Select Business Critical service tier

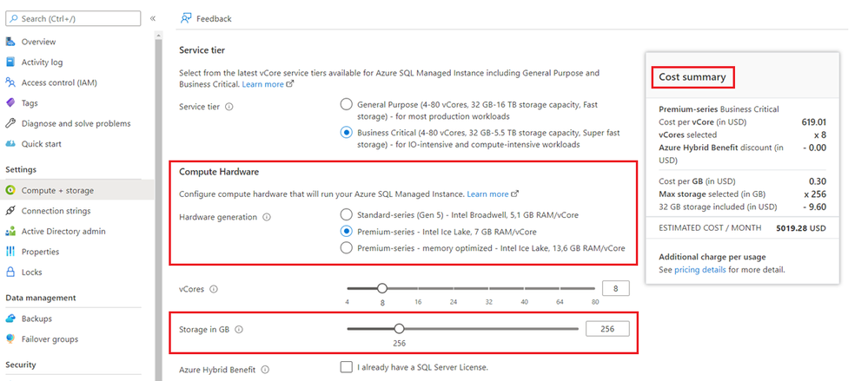click(347, 133)
